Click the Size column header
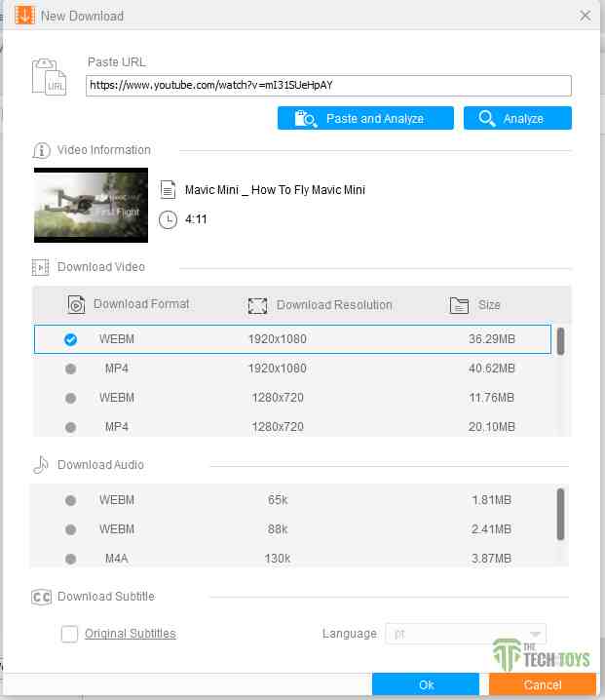This screenshot has width=605, height=700. (489, 305)
